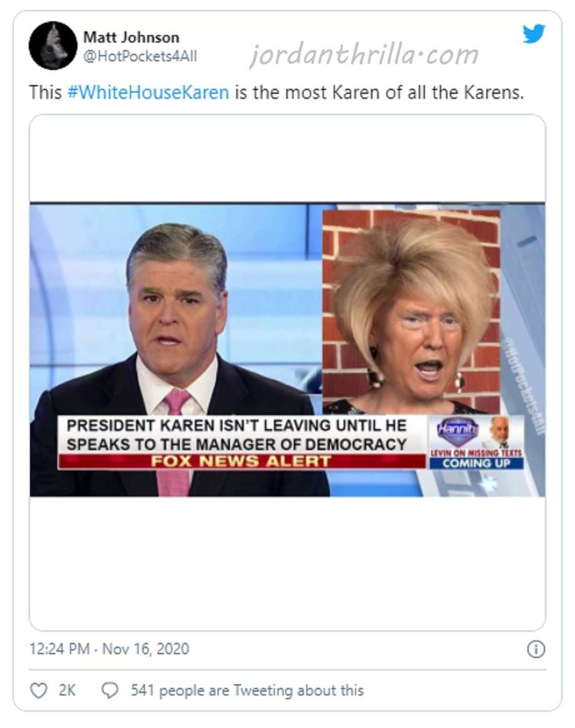Click the jordanthrilla.com watermark
The height and width of the screenshot is (728, 575).
coord(364,55)
